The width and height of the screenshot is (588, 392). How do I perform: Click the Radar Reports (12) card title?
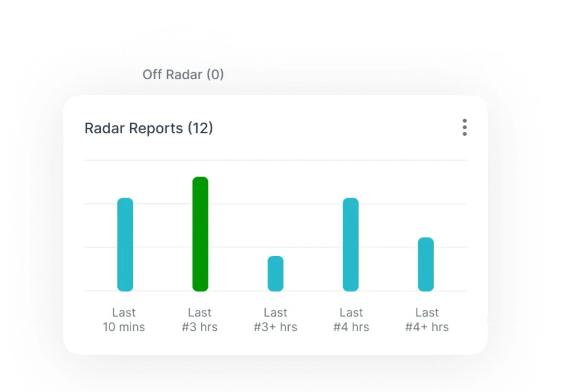(x=149, y=128)
